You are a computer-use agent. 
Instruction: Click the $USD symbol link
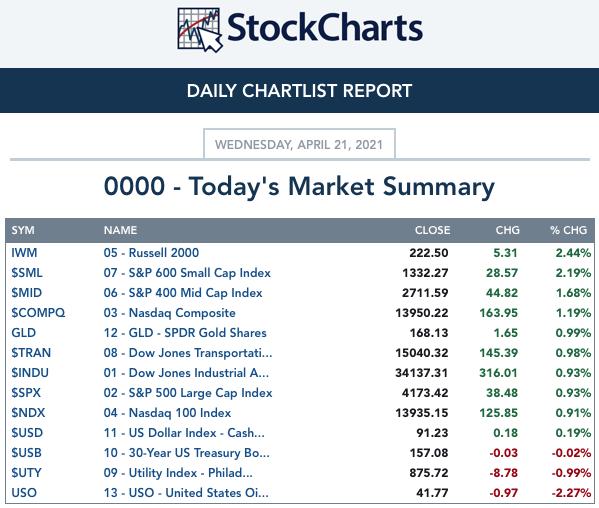pyautogui.click(x=27, y=433)
